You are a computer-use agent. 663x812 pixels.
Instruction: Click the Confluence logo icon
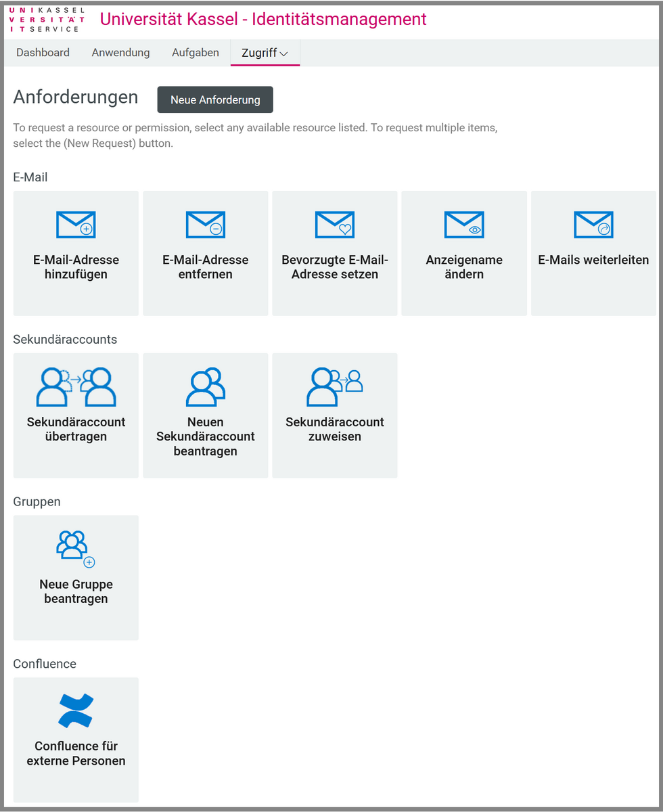76,711
